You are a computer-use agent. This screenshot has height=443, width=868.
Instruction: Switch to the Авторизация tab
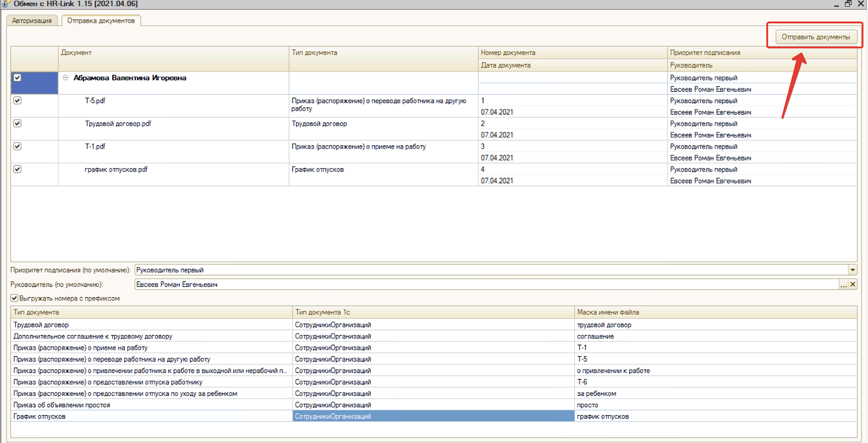pyautogui.click(x=32, y=21)
